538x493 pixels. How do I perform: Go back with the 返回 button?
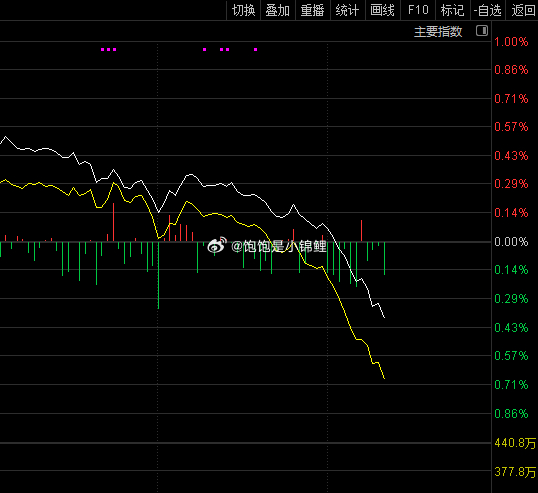click(523, 10)
